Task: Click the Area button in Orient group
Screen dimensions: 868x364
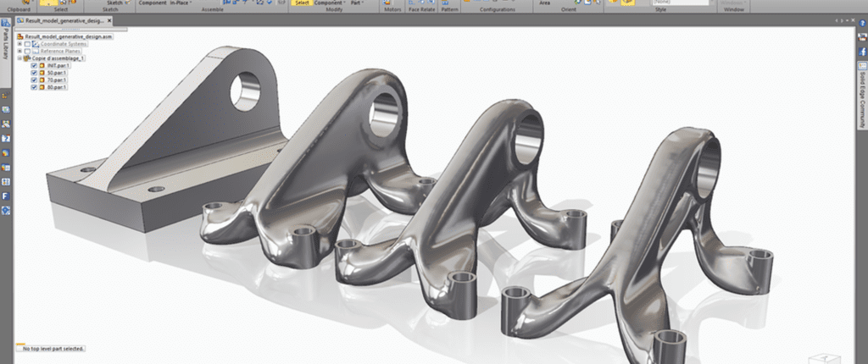Action: (545, 3)
